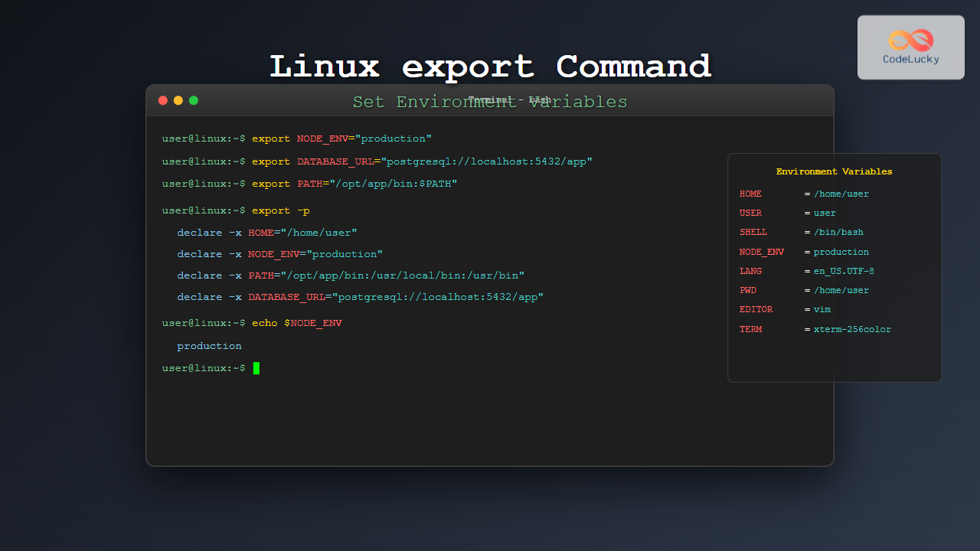Click the green terminal cursor block
The width and height of the screenshot is (980, 551).
pyautogui.click(x=256, y=368)
